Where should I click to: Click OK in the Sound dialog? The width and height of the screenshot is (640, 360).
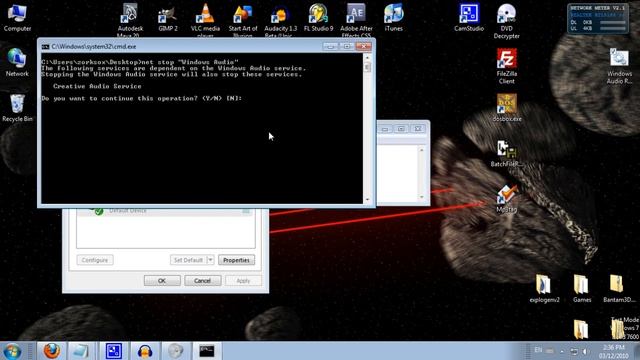click(x=162, y=281)
